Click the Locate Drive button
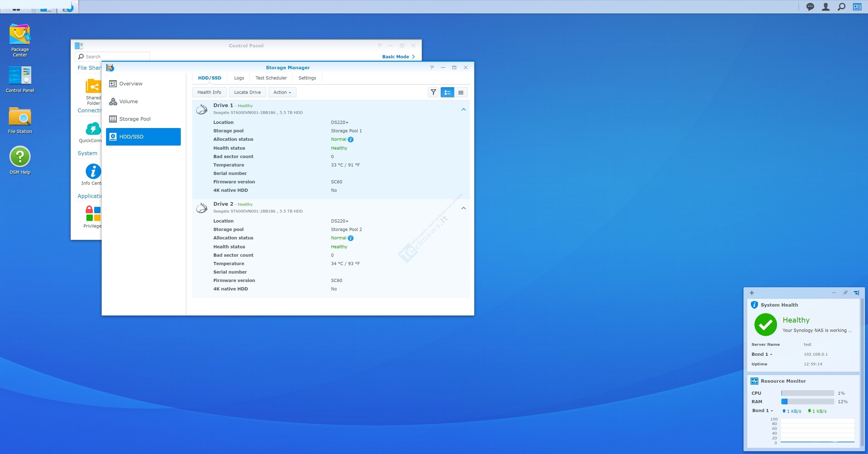868x454 pixels. tap(247, 92)
